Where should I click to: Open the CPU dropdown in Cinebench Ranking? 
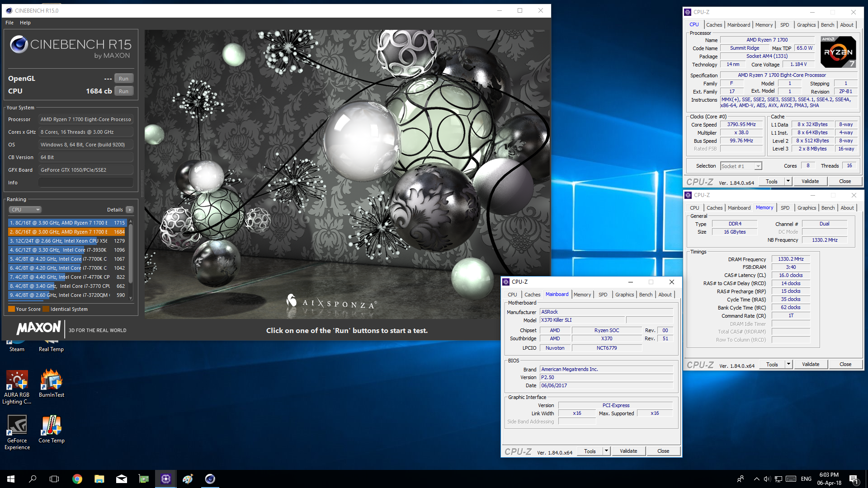click(25, 210)
